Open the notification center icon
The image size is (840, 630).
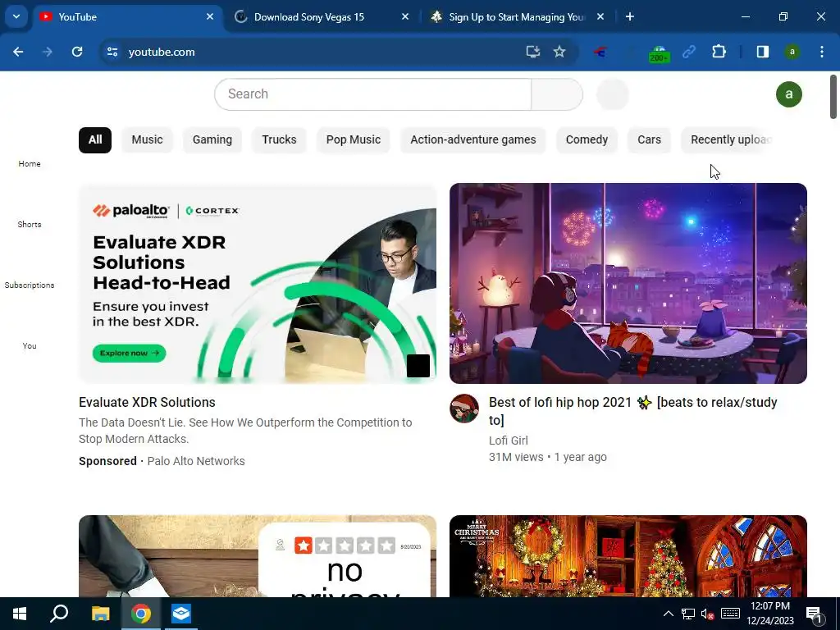[x=815, y=614]
